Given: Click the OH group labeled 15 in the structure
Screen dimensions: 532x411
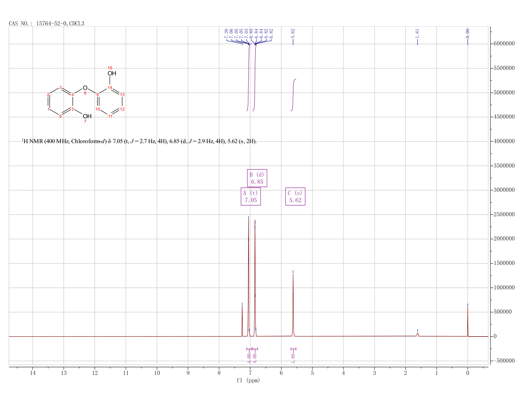Looking at the screenshot, I should click(x=112, y=73).
